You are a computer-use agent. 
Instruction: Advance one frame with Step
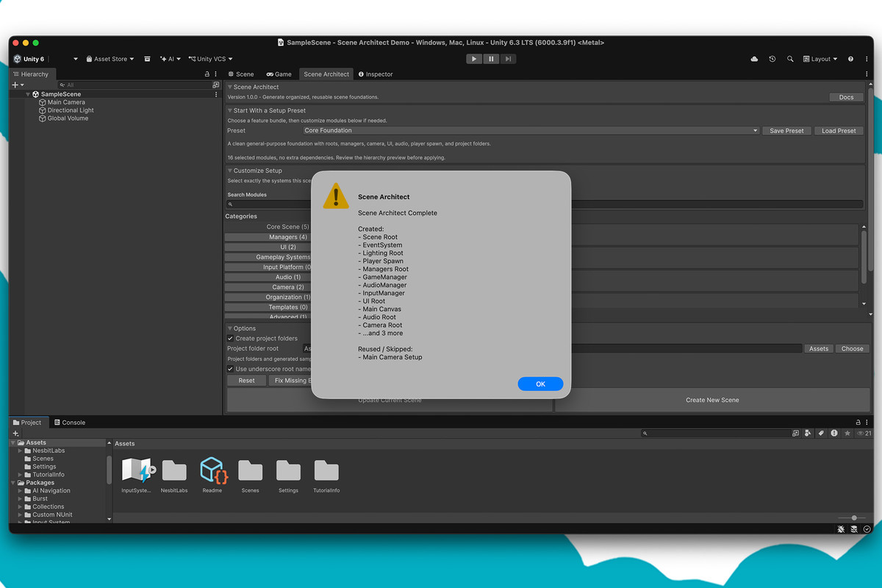click(x=508, y=59)
